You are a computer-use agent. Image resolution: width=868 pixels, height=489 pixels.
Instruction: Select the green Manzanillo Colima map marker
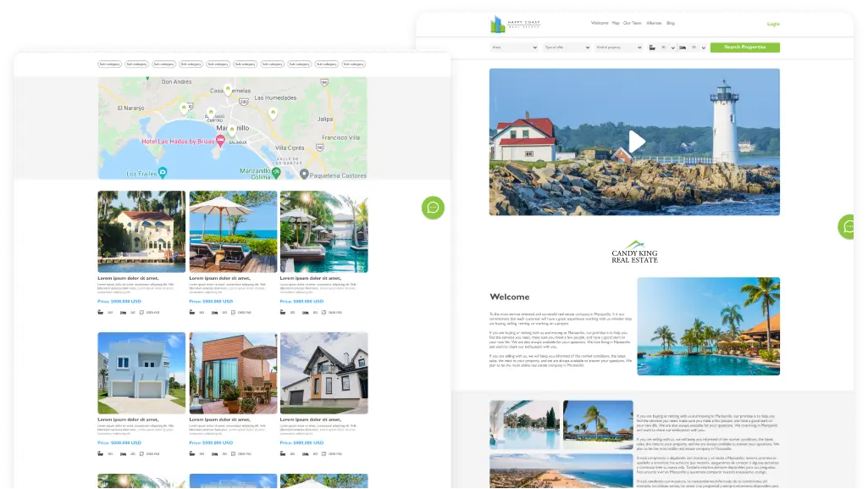[x=276, y=172]
